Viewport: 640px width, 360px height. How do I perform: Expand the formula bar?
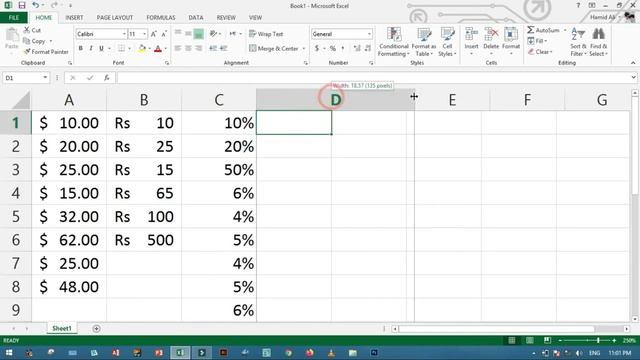[x=633, y=78]
